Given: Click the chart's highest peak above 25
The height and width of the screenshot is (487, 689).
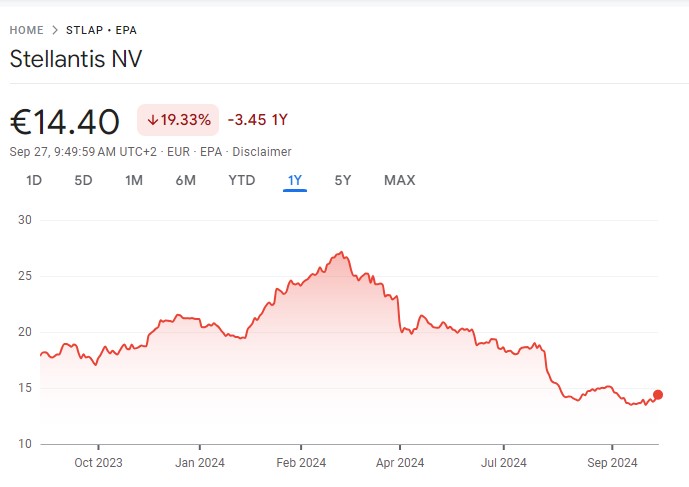Looking at the screenshot, I should [x=342, y=252].
